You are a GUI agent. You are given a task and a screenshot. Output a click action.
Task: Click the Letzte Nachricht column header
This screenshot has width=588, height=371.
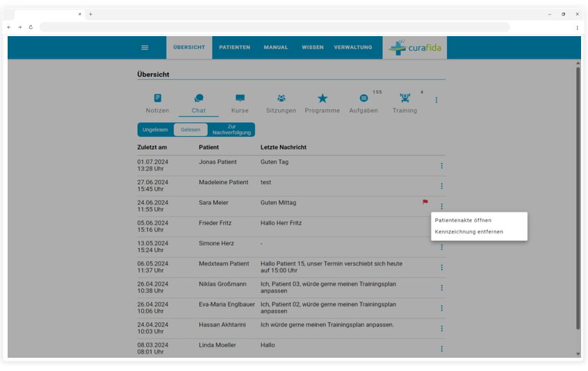pyautogui.click(x=284, y=147)
